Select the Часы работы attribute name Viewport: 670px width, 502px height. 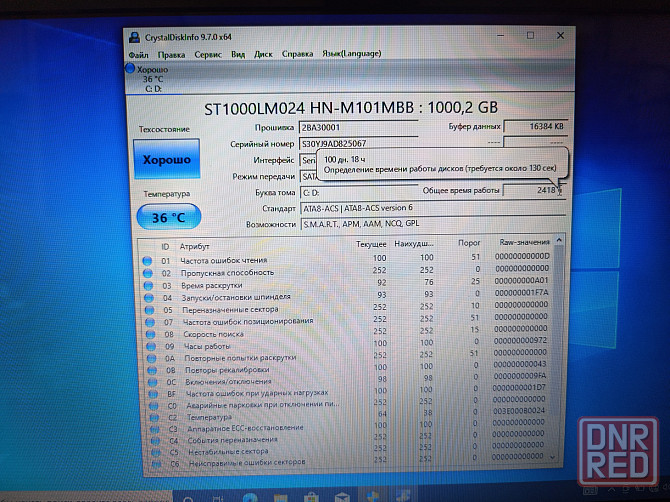click(207, 346)
